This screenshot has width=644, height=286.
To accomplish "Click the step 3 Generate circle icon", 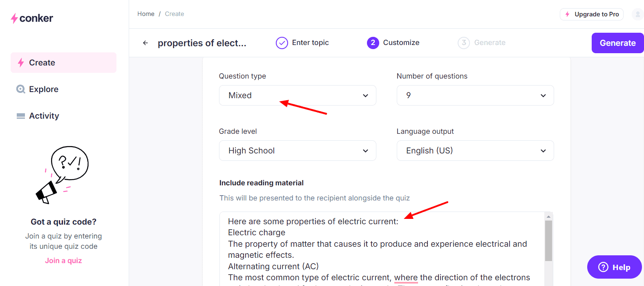I will 463,43.
